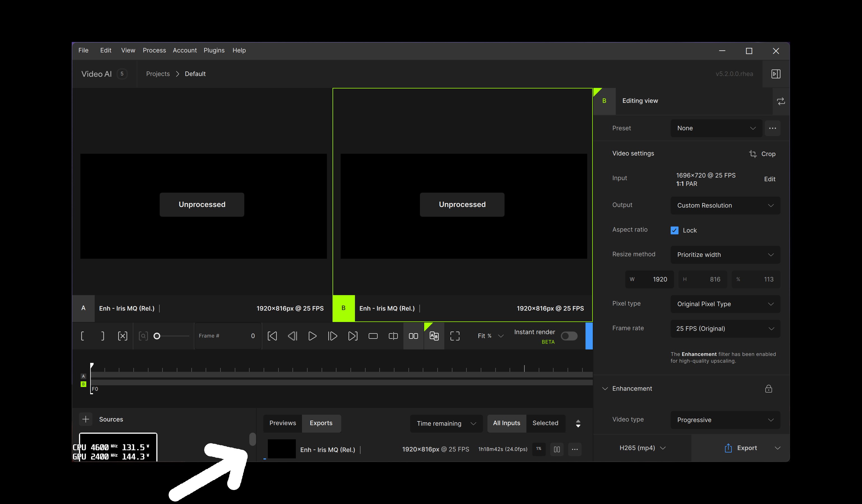Image resolution: width=862 pixels, height=504 pixels.
Task: Enter fullscreen preview mode
Action: click(455, 336)
